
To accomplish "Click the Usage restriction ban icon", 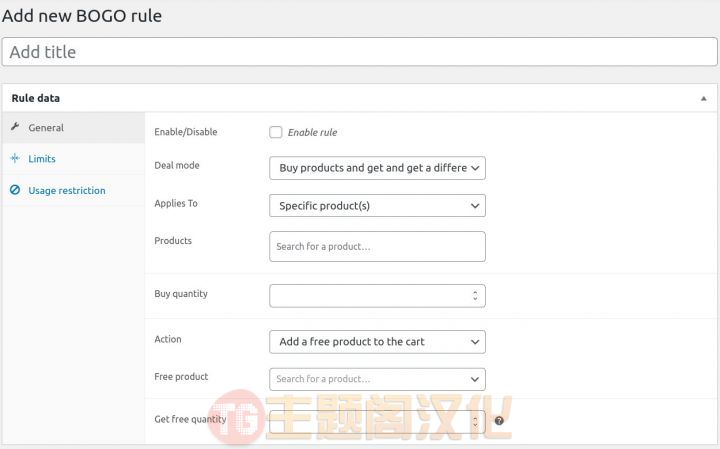I will click(x=15, y=190).
